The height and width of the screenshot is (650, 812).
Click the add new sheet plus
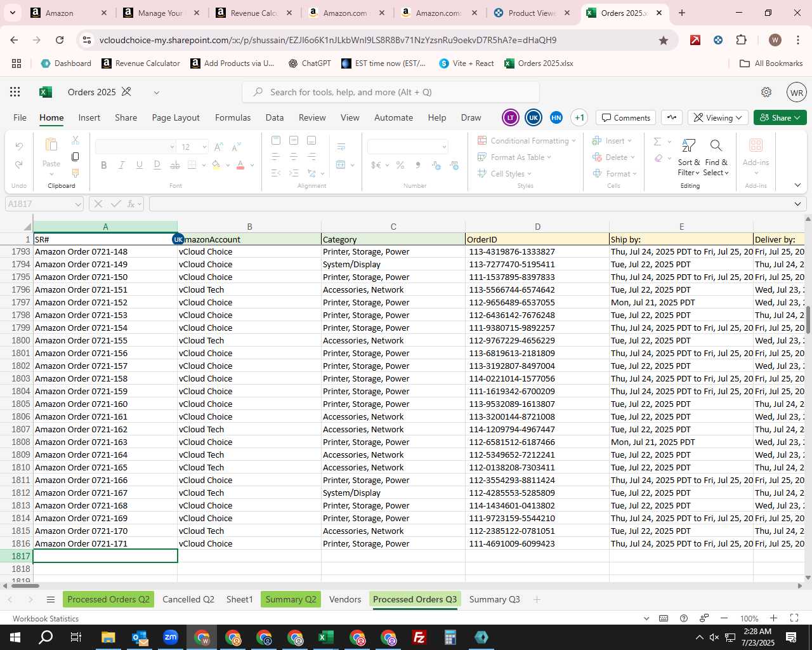pyautogui.click(x=537, y=599)
